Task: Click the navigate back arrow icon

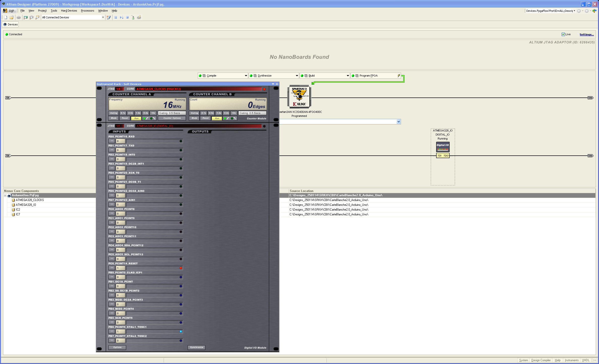Action: (x=579, y=11)
